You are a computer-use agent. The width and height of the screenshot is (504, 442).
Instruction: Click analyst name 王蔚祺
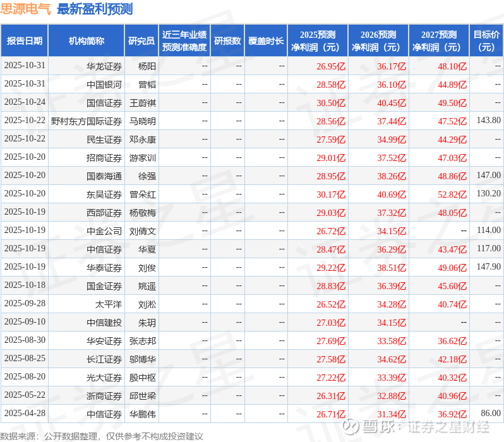143,103
